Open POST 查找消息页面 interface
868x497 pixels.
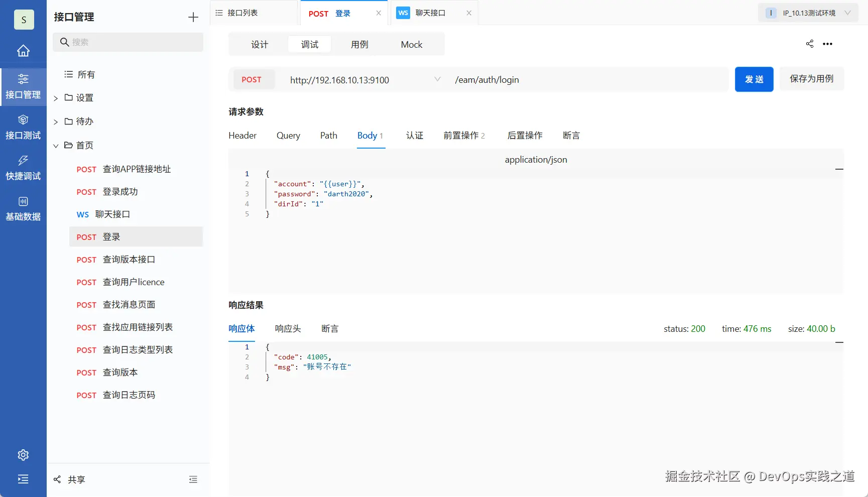(x=136, y=305)
